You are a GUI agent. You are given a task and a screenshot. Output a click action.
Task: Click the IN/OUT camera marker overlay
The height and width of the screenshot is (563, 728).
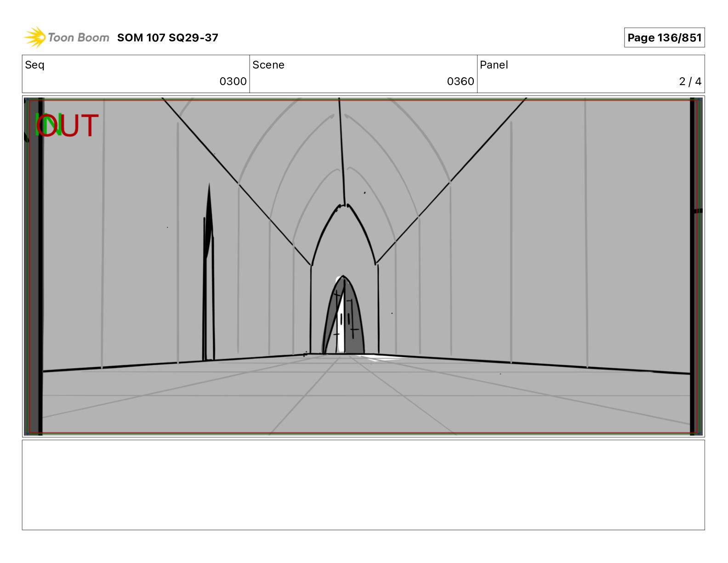(x=67, y=126)
